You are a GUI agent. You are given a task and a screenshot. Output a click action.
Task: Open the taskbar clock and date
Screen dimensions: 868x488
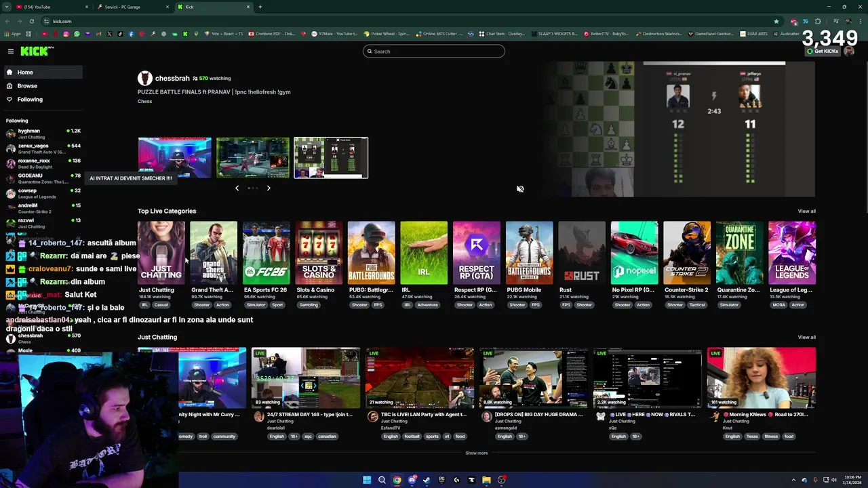[852, 480]
